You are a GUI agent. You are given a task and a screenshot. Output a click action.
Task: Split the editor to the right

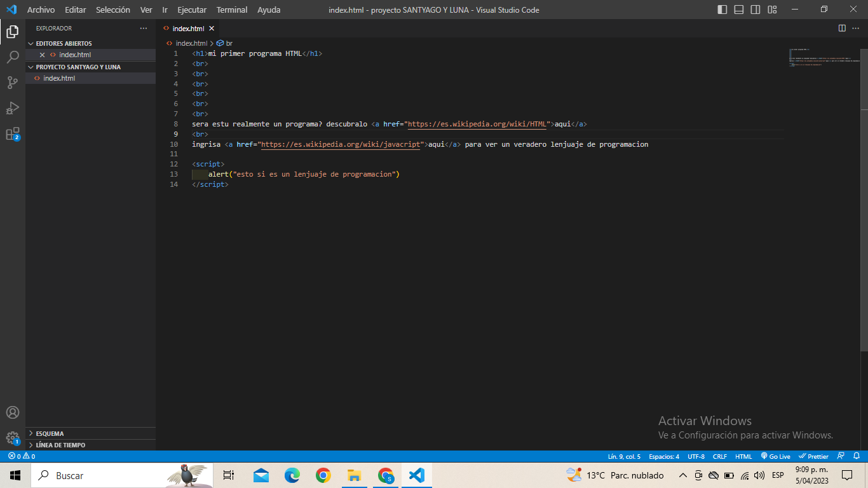[842, 28]
